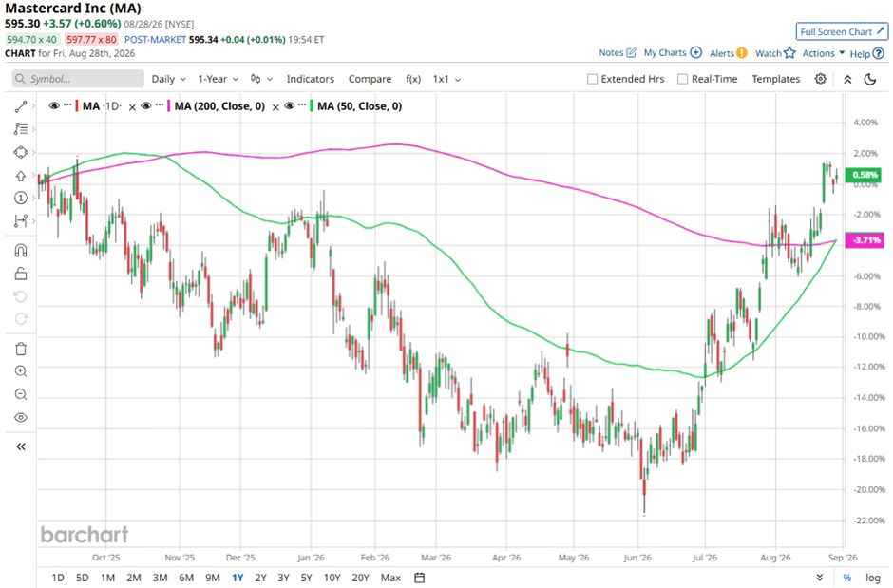Image resolution: width=893 pixels, height=588 pixels.
Task: Click the Templates button
Action: click(776, 79)
